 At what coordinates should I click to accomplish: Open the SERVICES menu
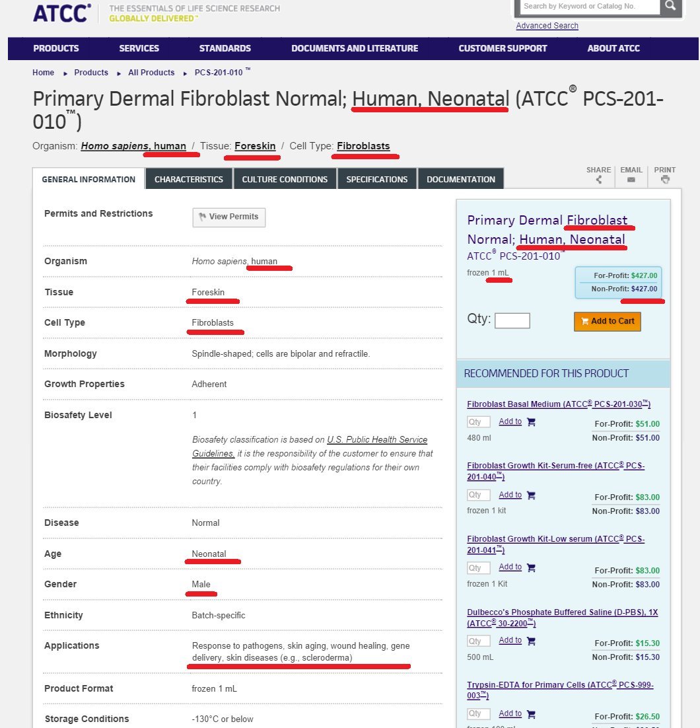click(139, 48)
